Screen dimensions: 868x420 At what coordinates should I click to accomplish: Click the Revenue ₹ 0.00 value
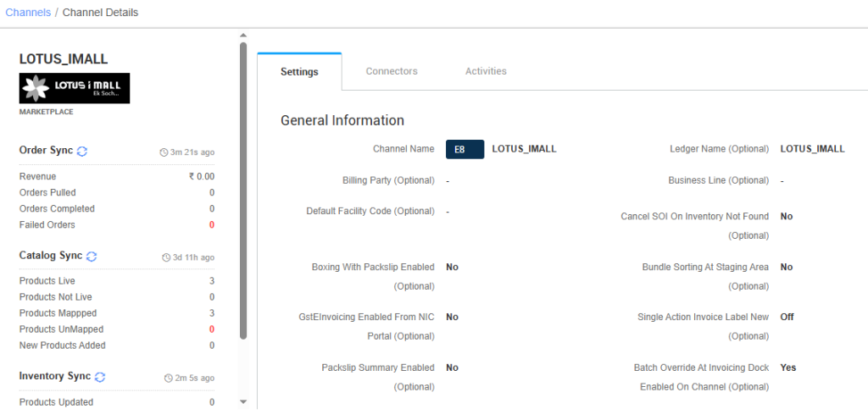click(202, 176)
